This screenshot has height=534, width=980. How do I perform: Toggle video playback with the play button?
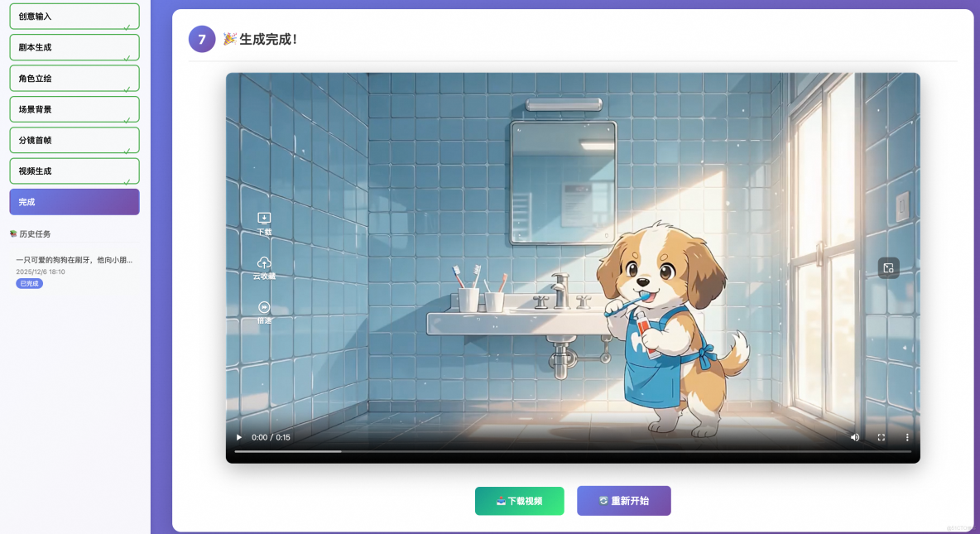coord(238,437)
